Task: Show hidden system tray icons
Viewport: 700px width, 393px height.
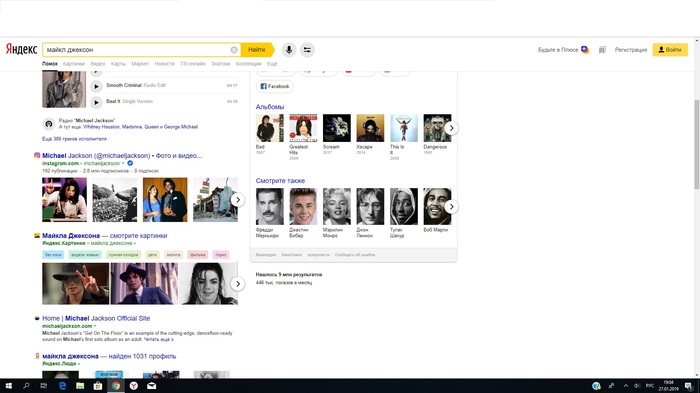Action: click(x=625, y=386)
